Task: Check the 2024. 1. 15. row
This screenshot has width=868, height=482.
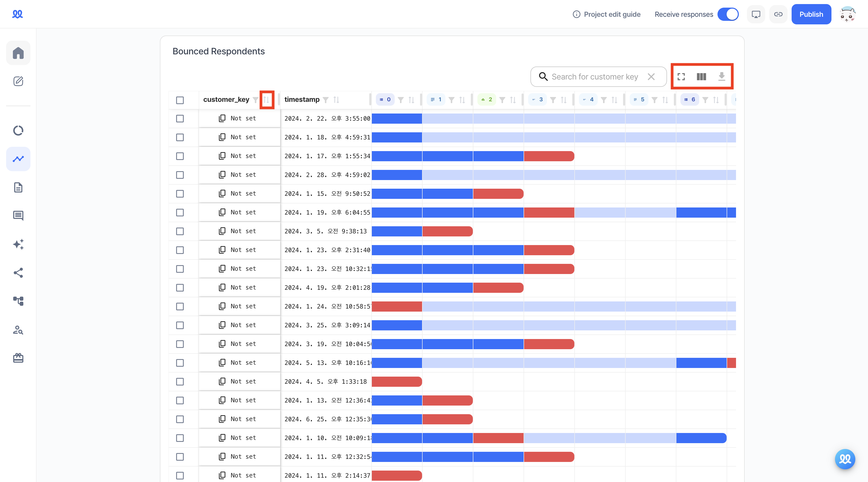Action: (180, 194)
